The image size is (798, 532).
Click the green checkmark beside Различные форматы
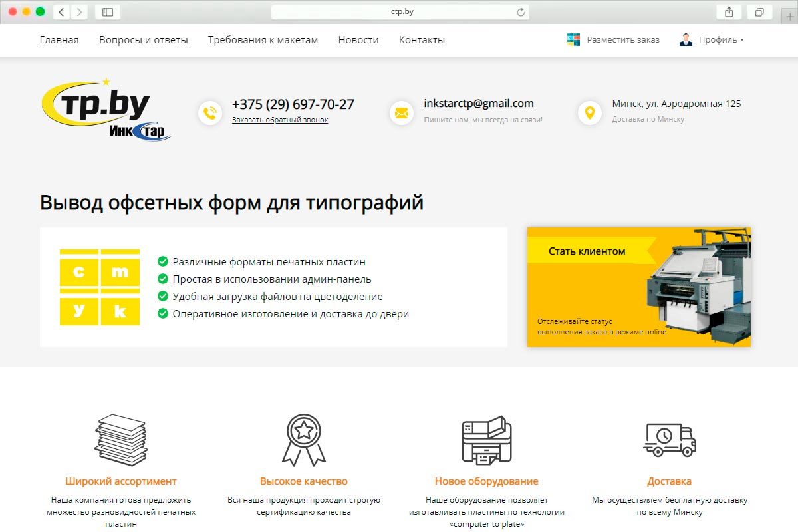pyautogui.click(x=162, y=261)
